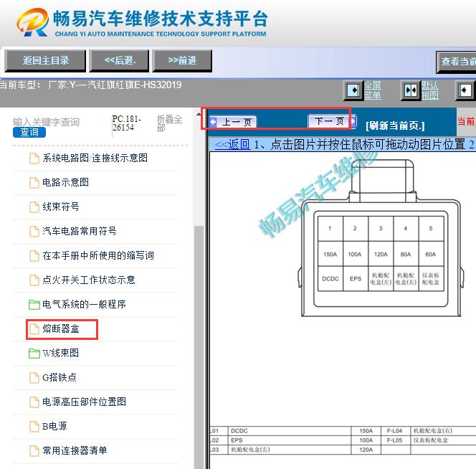Open the 全屏菜单 link

pos(373,90)
